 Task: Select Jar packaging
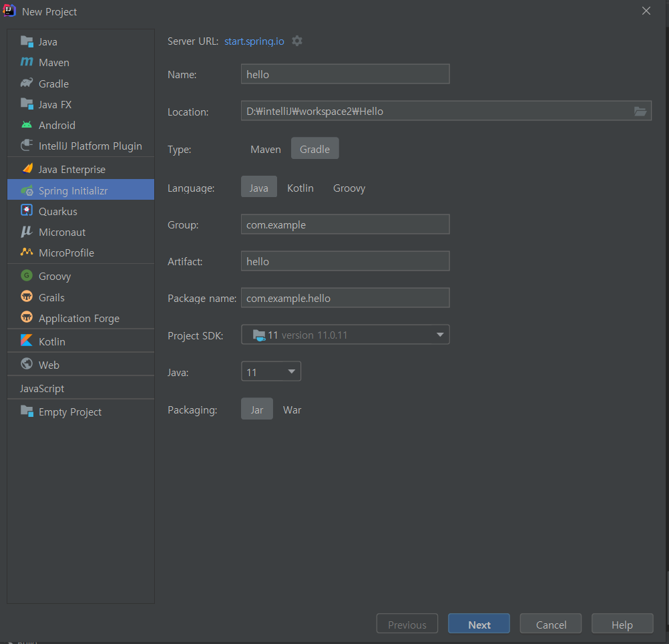(257, 409)
